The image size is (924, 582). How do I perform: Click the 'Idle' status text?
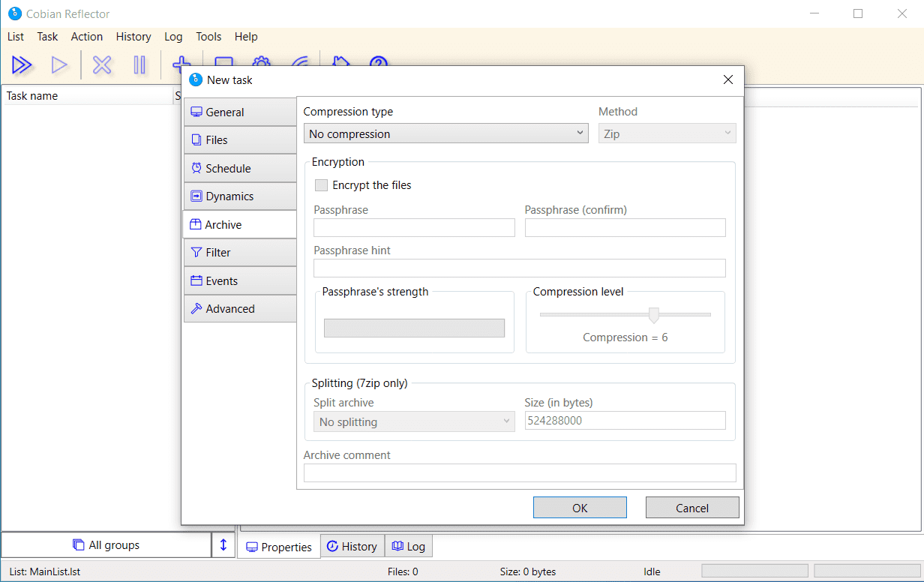pyautogui.click(x=652, y=571)
